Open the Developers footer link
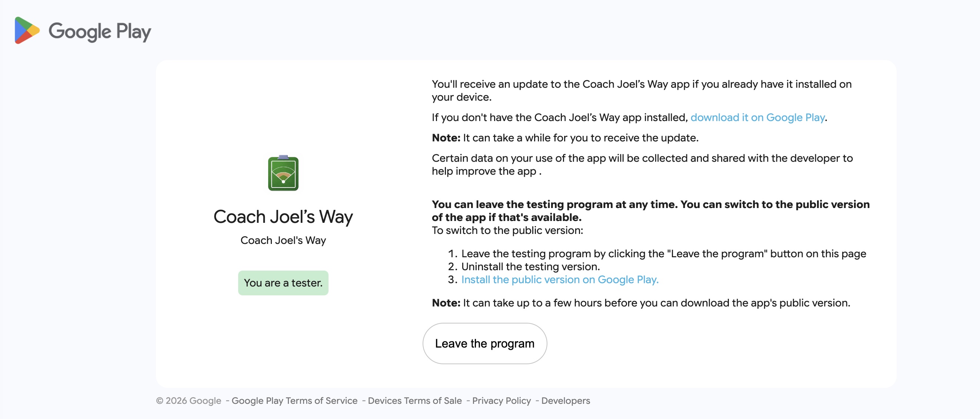980x419 pixels. click(566, 401)
